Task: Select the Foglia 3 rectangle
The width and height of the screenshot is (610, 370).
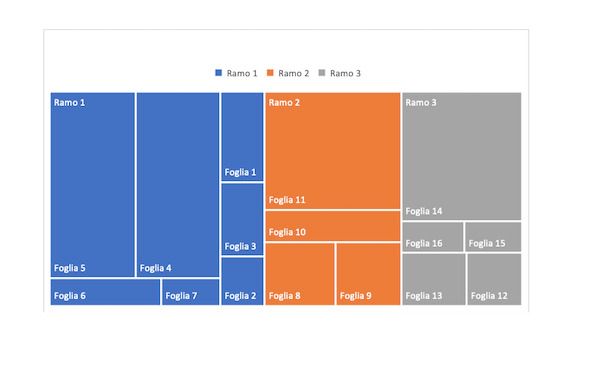Action: 242,219
